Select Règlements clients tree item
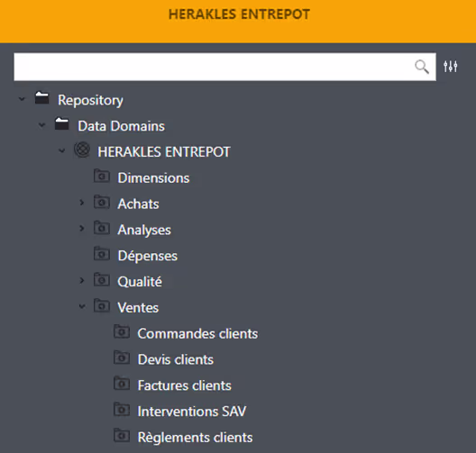The height and width of the screenshot is (453, 476). pos(196,438)
